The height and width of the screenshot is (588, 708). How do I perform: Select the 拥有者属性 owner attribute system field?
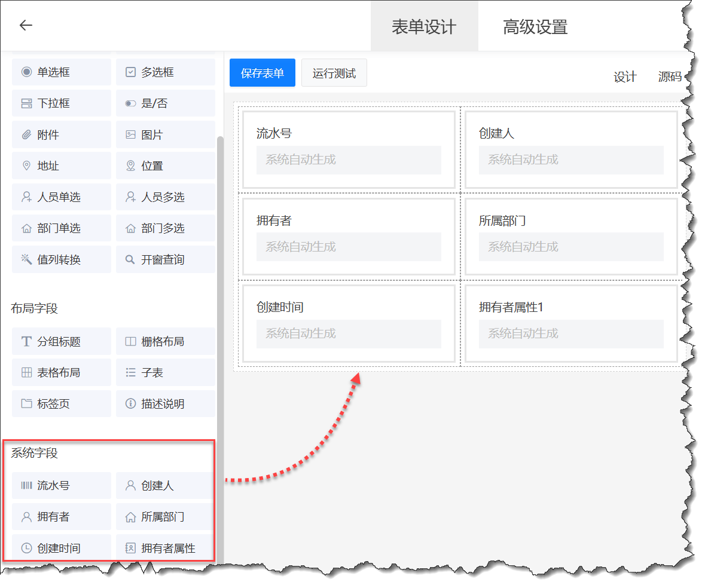(165, 547)
